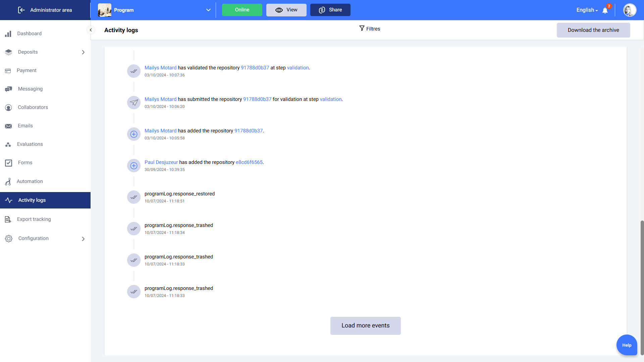This screenshot has width=644, height=362.
Task: Click the Payment card icon
Action: point(8,71)
